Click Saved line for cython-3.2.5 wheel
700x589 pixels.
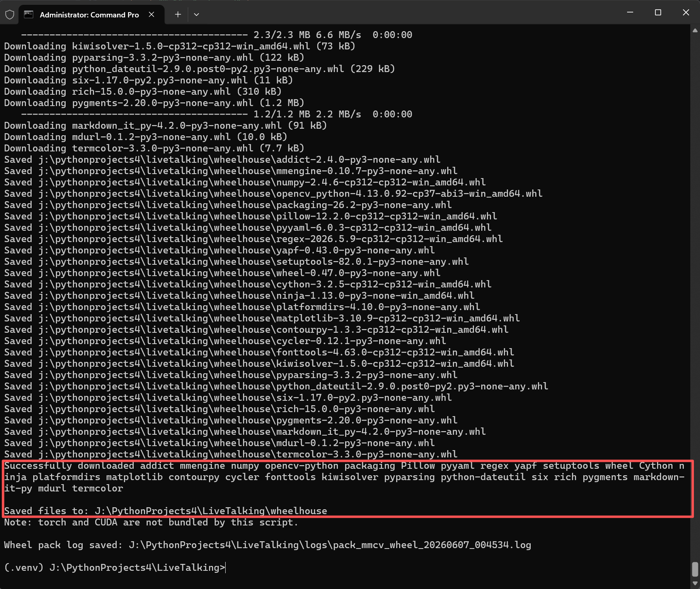point(248,284)
